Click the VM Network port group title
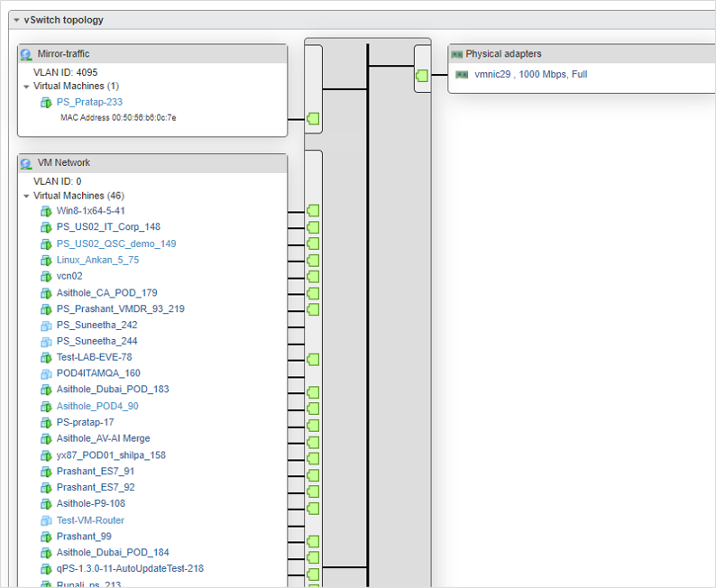This screenshot has width=716, height=588. [64, 163]
